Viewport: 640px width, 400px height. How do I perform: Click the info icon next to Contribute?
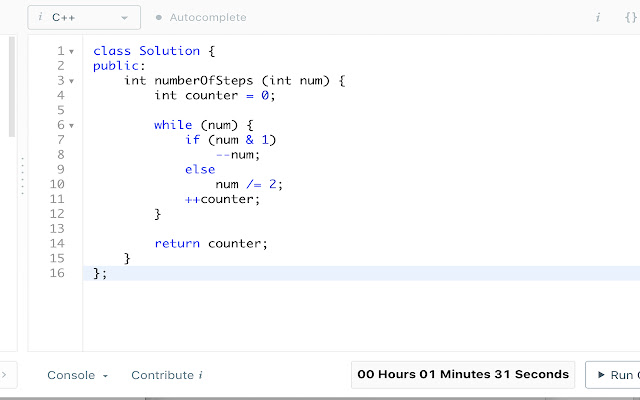[201, 375]
